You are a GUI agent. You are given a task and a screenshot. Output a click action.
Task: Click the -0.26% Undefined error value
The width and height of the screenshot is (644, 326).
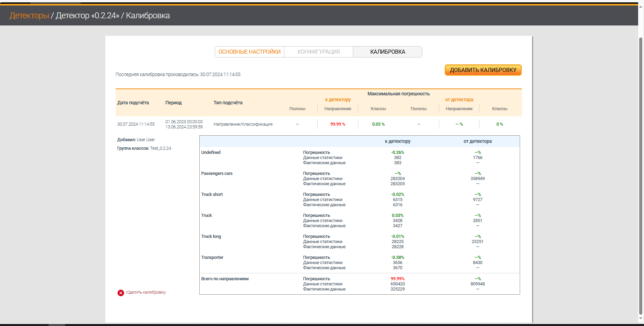[398, 153]
